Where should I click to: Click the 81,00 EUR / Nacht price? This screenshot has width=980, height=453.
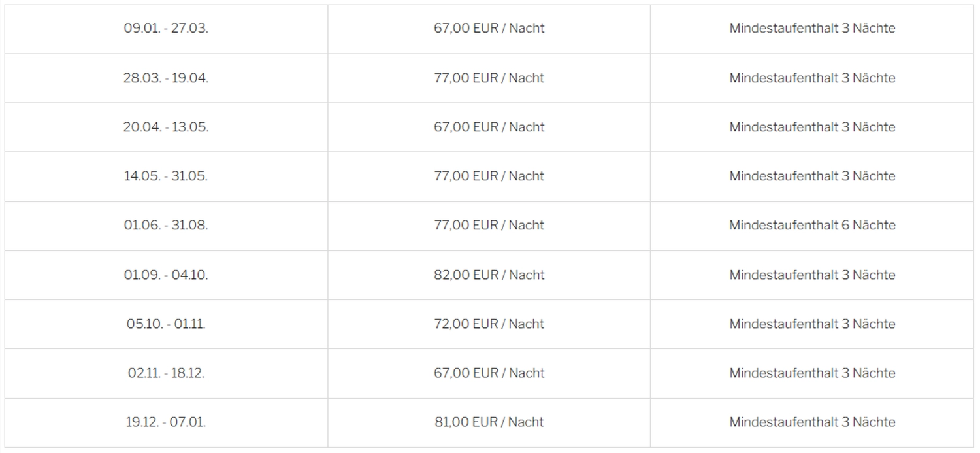point(489,422)
